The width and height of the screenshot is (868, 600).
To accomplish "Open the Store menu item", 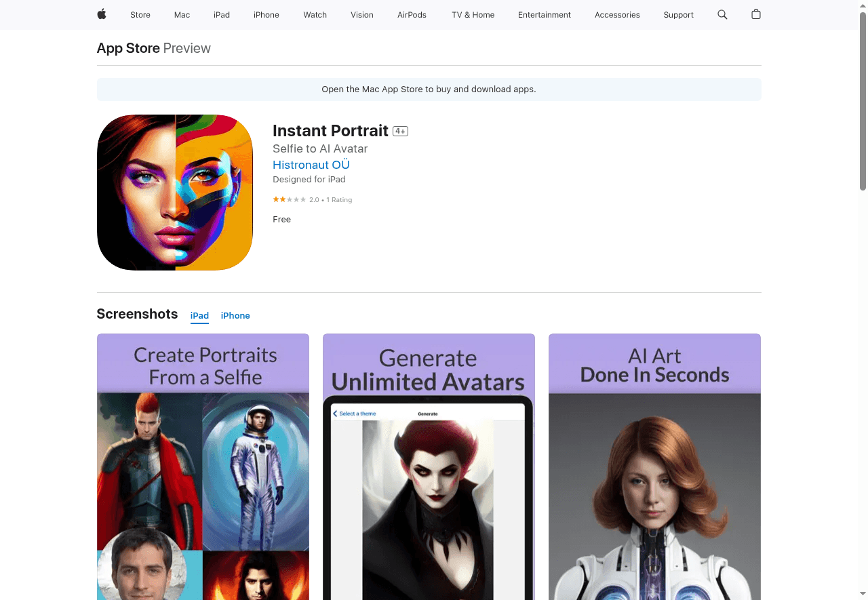I will [x=140, y=15].
